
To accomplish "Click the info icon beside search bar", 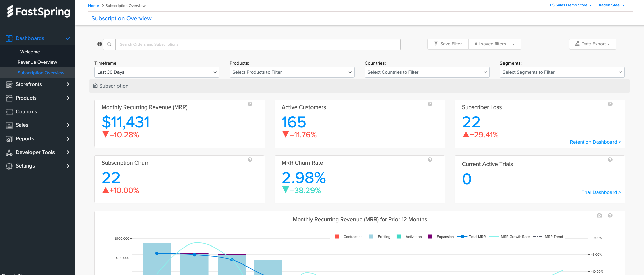I will [100, 44].
